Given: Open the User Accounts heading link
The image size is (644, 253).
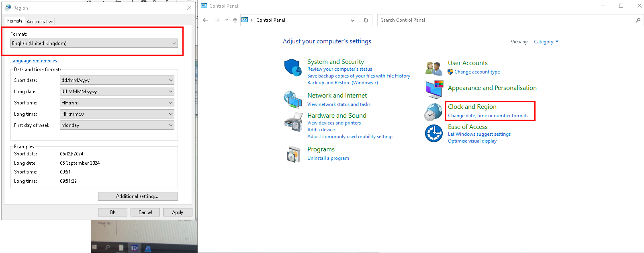Looking at the screenshot, I should (468, 63).
